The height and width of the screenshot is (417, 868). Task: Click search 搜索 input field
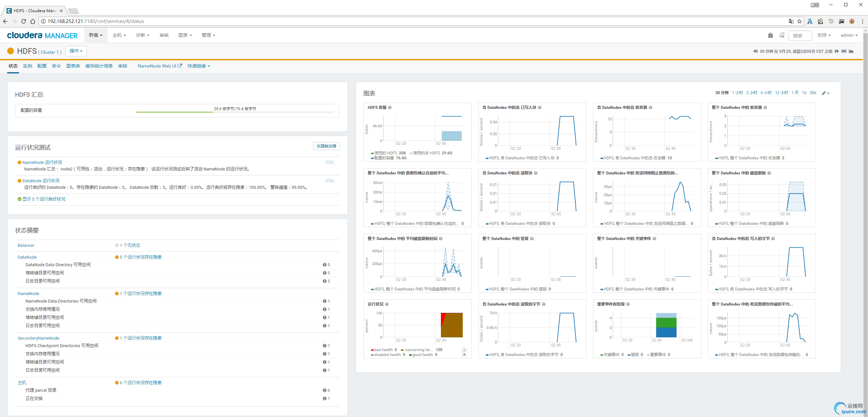coord(800,35)
